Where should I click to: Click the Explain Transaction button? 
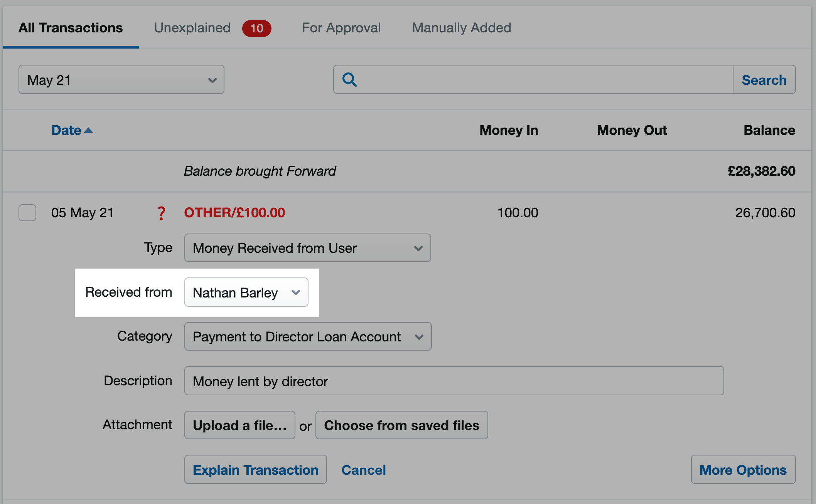(x=255, y=469)
